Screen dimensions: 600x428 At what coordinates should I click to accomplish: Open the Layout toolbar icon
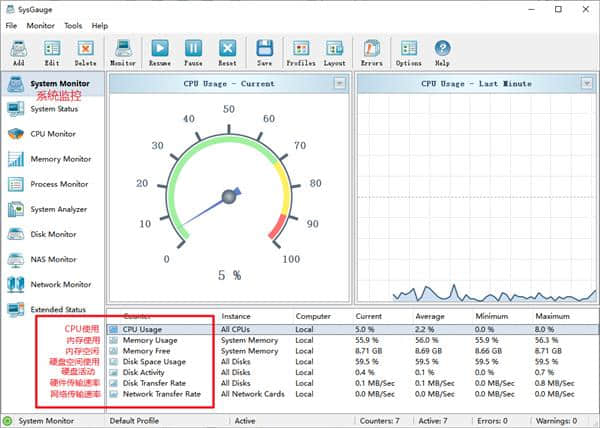pos(335,51)
